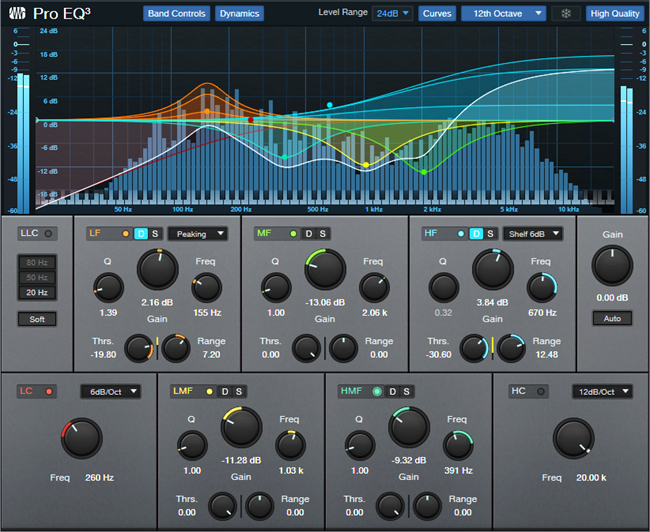Toggle the LLC band power indicator
The image size is (650, 532).
pos(48,233)
